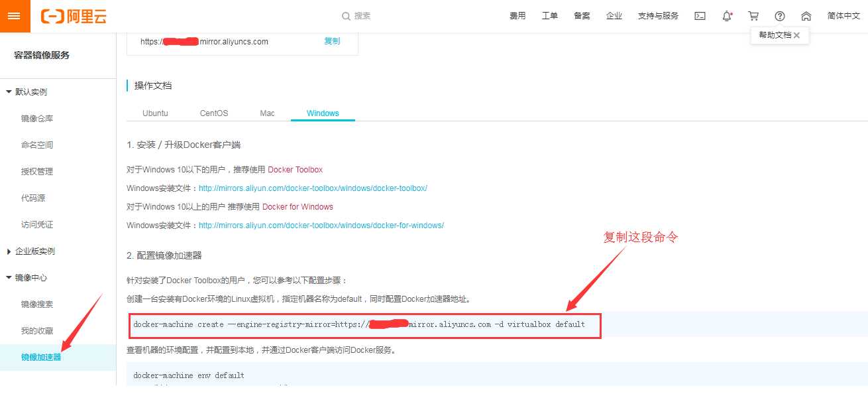Click the 帮助文档 tooltip label
The height and width of the screenshot is (394, 868).
pyautogui.click(x=775, y=35)
